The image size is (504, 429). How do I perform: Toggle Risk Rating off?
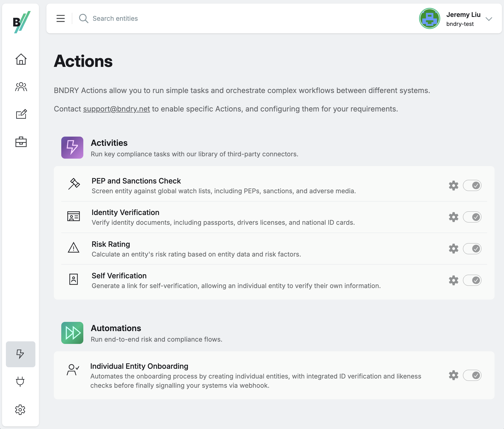(x=472, y=248)
